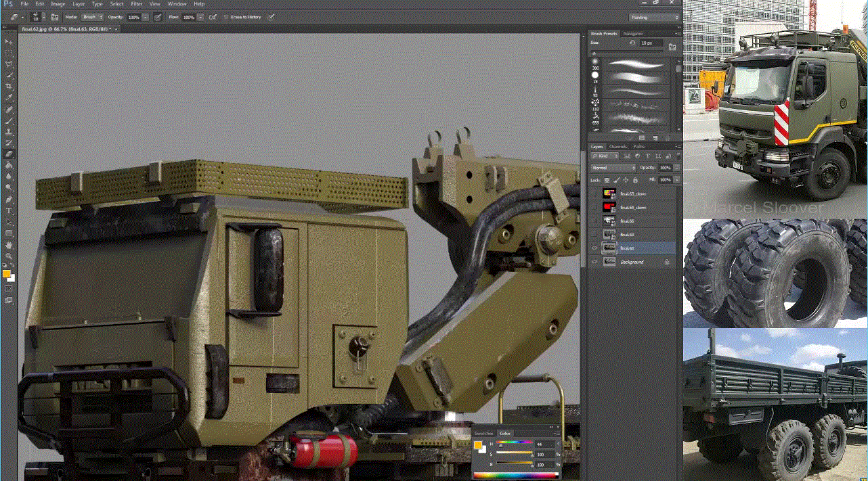Show the final.64 layer
Viewport: 868px width, 481px height.
point(594,235)
